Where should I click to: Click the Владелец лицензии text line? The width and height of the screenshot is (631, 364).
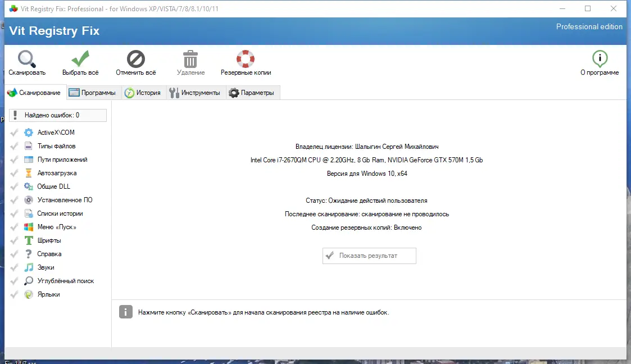366,147
